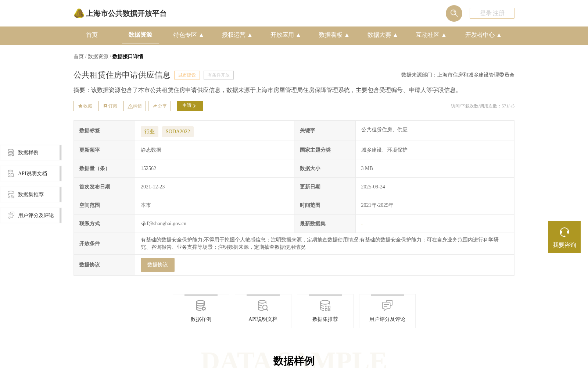Click the 2021年-2025年 time range value
588x368 pixels.
coord(377,205)
